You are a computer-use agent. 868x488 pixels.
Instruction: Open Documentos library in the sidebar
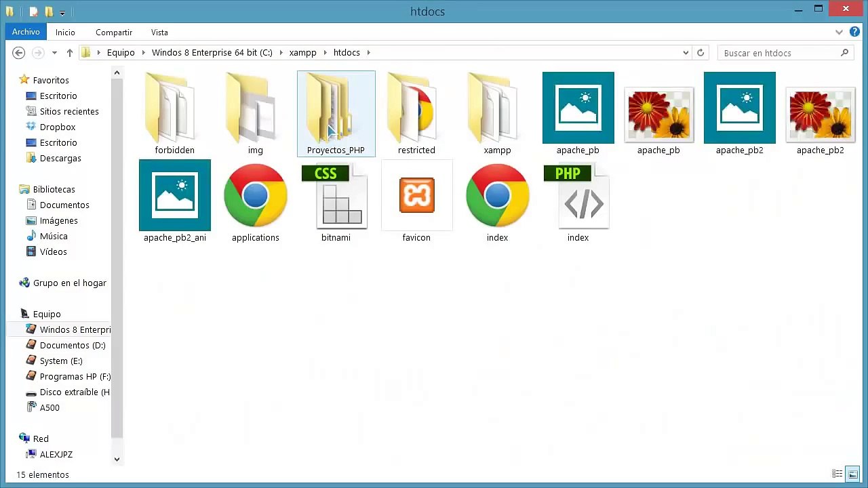pos(64,205)
